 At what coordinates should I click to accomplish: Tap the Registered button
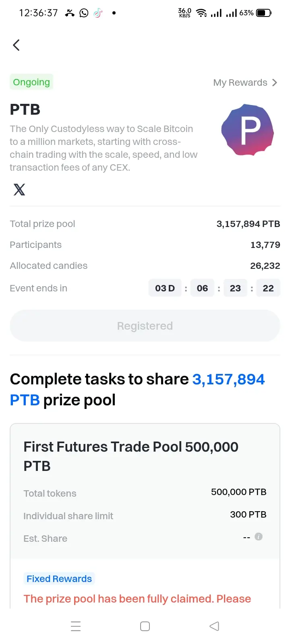145,326
